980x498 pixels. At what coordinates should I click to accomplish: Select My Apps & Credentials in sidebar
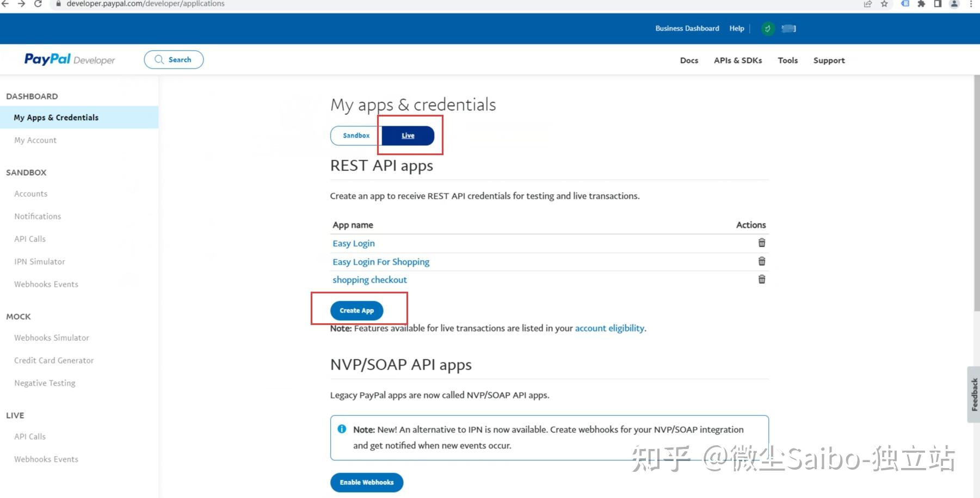point(56,117)
